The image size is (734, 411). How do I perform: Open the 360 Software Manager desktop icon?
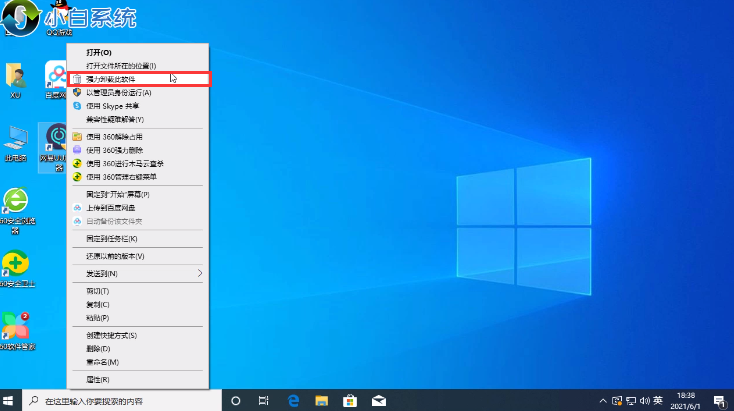(15, 330)
